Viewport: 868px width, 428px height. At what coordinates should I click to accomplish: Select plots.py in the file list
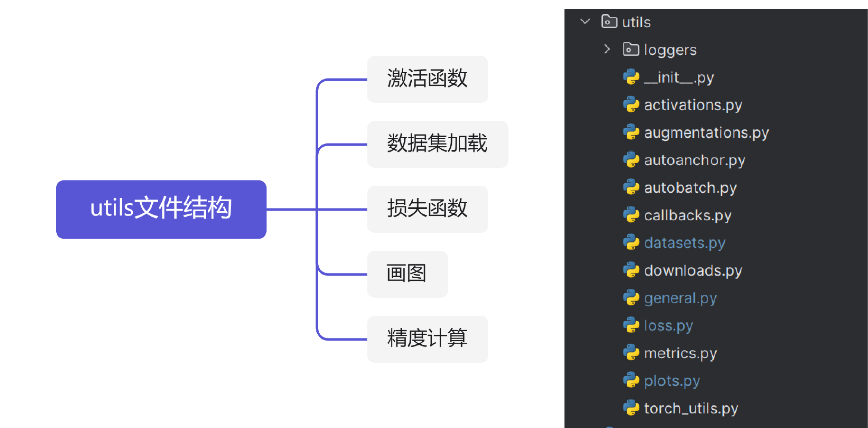(672, 381)
